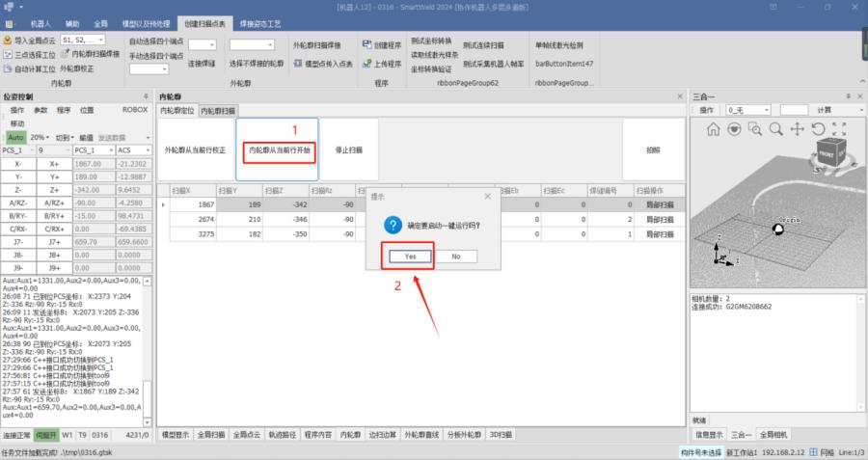Click the input field beside 计算
The height and width of the screenshot is (460, 868).
[x=793, y=110]
